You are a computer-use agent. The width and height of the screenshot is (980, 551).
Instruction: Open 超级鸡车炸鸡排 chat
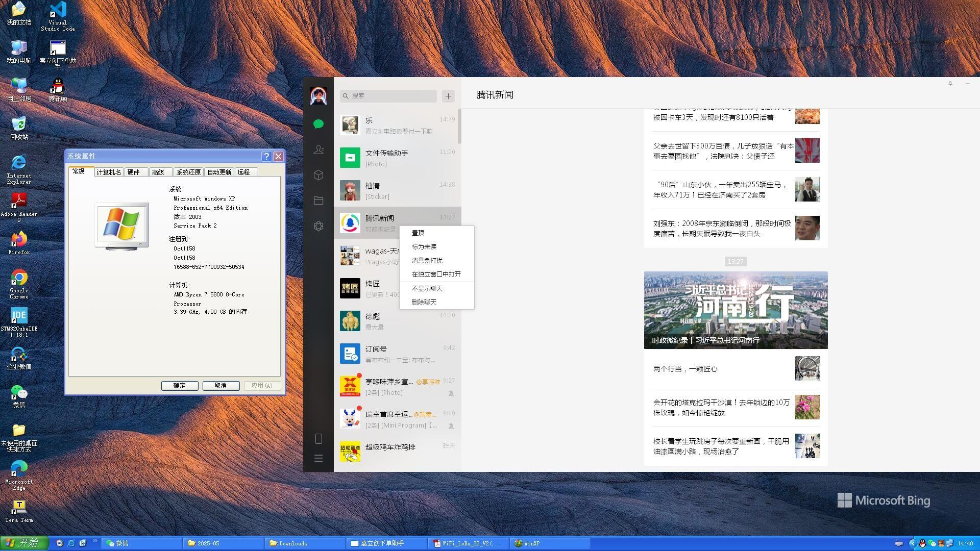click(397, 452)
